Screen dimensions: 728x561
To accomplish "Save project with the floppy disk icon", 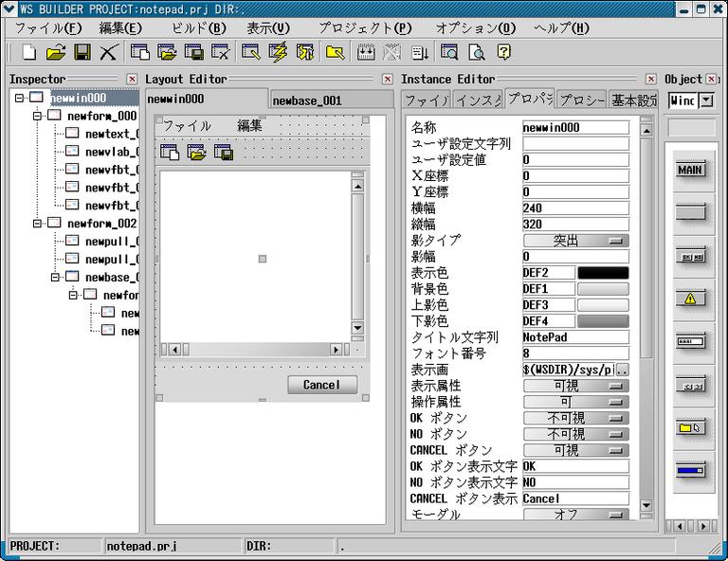I will click(x=82, y=52).
